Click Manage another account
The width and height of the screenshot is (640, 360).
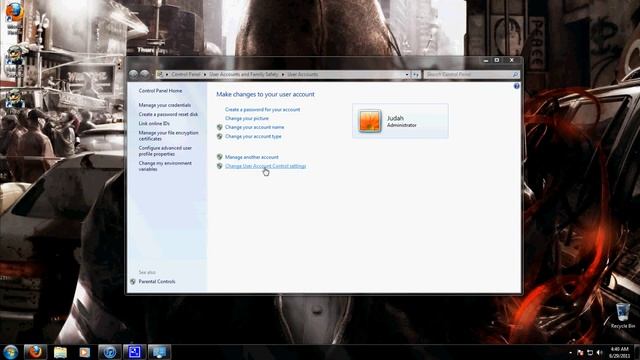click(251, 157)
